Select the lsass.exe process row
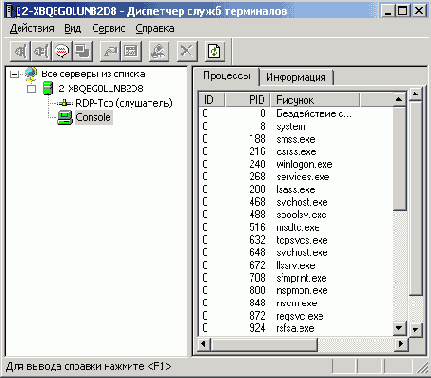Image resolution: width=431 pixels, height=378 pixels. pos(296,189)
